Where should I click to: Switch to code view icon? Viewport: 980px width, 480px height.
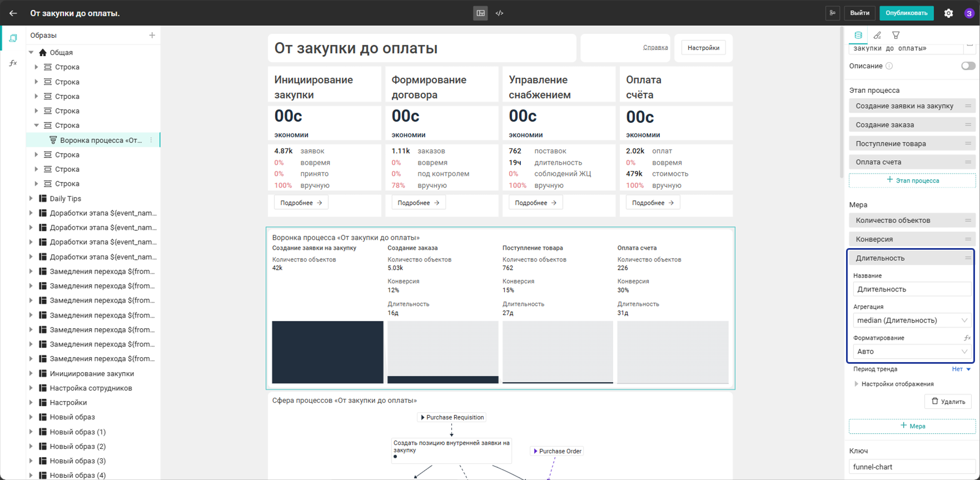click(499, 13)
